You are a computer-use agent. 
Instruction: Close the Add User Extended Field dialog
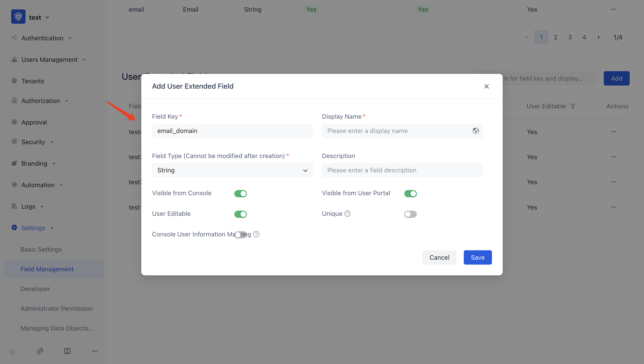[x=486, y=86]
